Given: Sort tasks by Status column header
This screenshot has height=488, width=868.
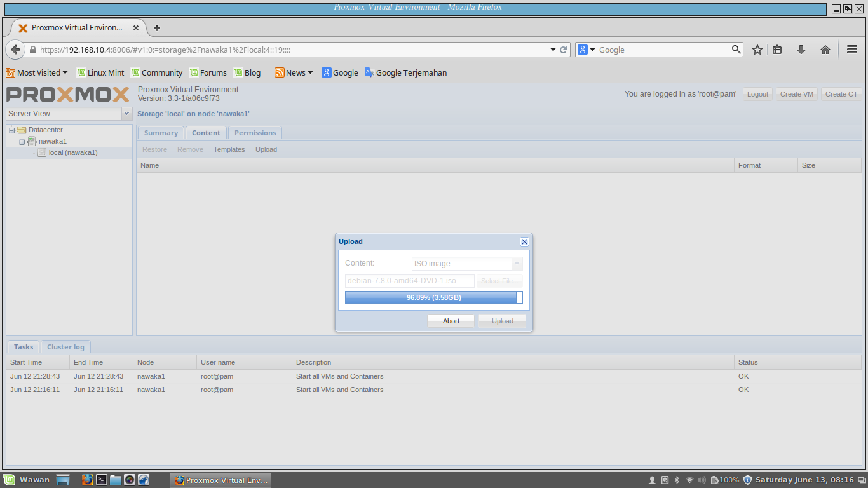Looking at the screenshot, I should pos(797,362).
